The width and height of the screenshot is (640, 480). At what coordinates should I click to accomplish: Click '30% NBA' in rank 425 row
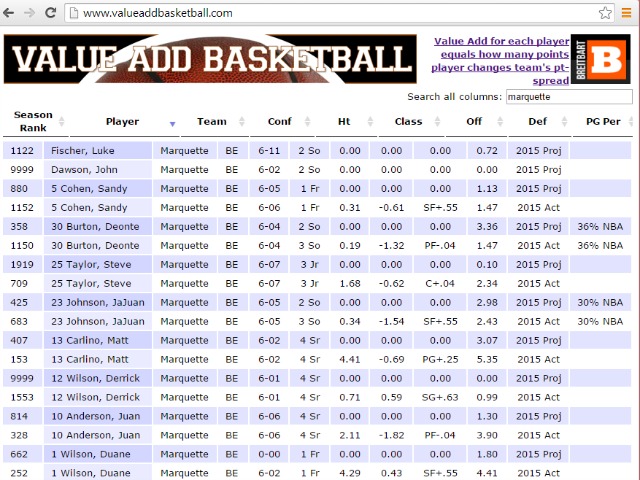[600, 302]
